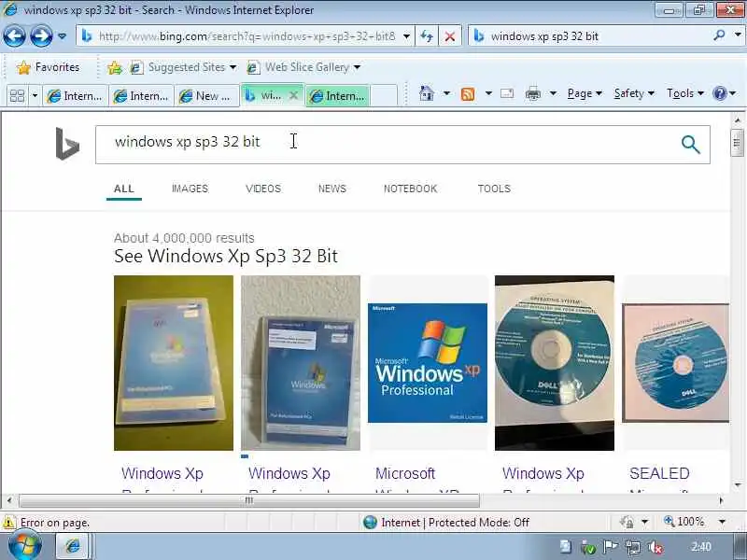Expand the zoom level dropdown arrow
The height and width of the screenshot is (560, 747).
722,522
